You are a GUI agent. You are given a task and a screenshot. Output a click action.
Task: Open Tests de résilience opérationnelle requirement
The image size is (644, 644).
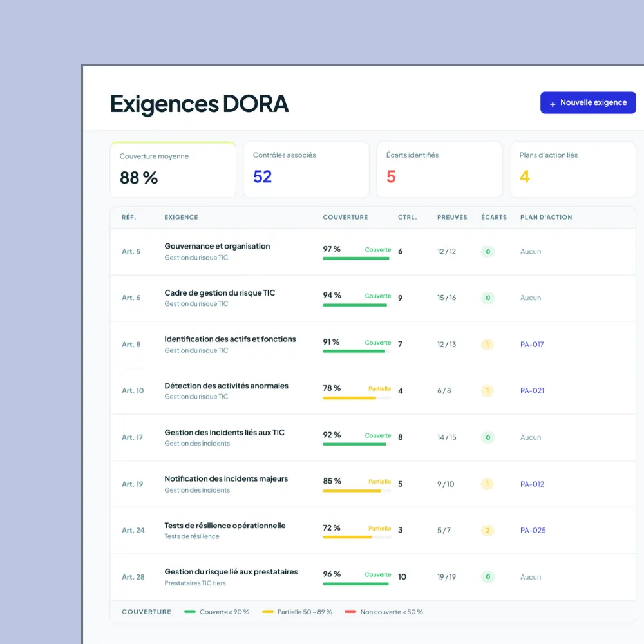coord(225,526)
